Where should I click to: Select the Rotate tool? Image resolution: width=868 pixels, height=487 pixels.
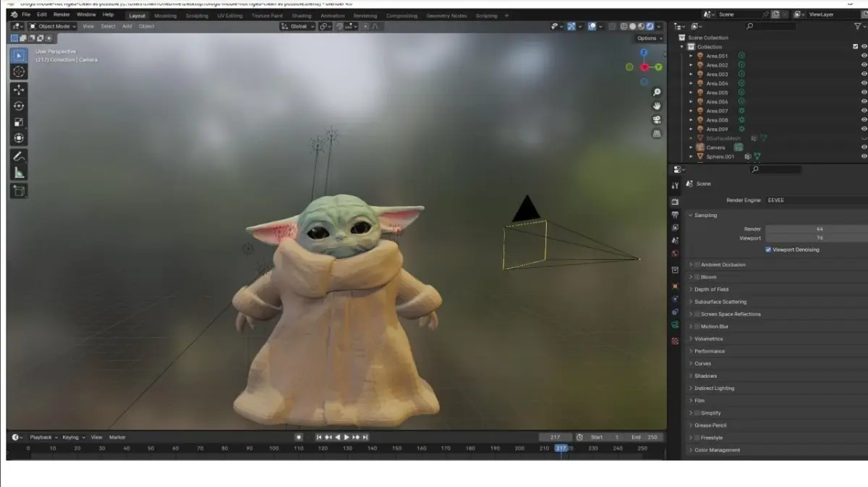coord(19,106)
